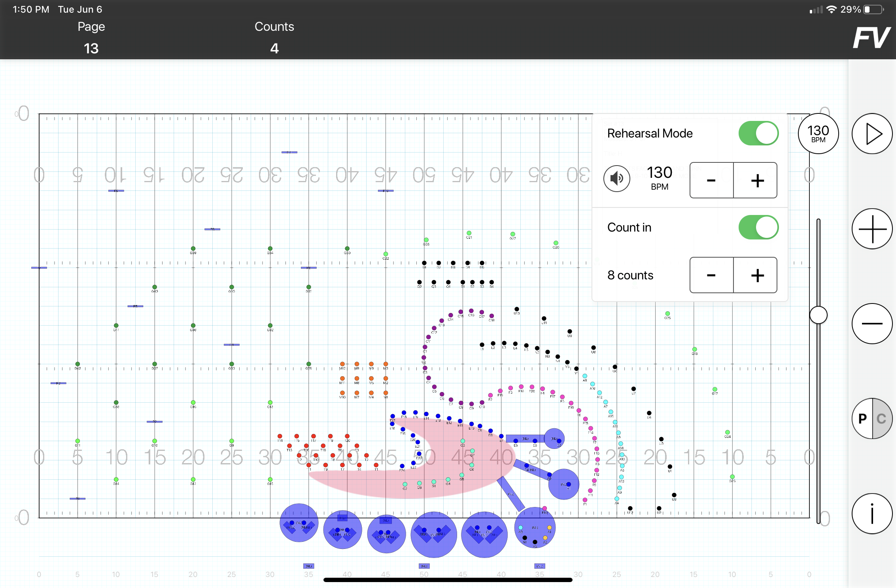Image resolution: width=896 pixels, height=588 pixels.
Task: Switch to C mode on the P/C toggle
Action: pos(882,418)
